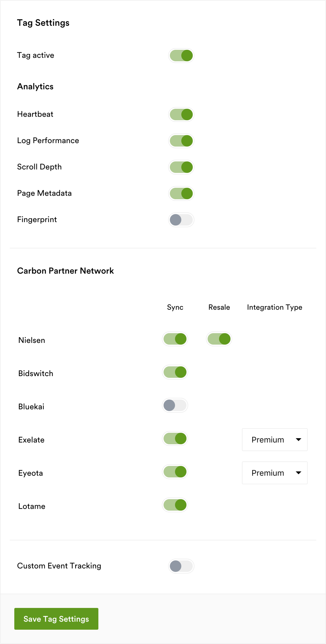The image size is (326, 644).
Task: Enable the Fingerprint toggle
Action: 181,220
